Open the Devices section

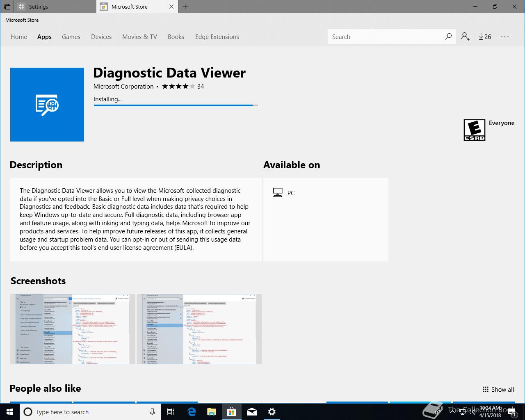click(101, 37)
